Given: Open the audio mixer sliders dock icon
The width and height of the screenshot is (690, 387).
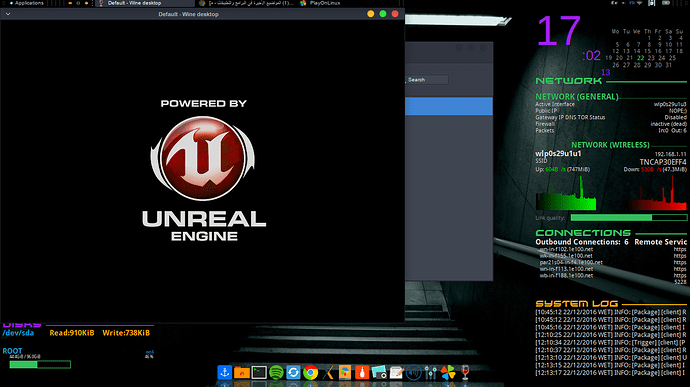Looking at the screenshot, I should 430,372.
